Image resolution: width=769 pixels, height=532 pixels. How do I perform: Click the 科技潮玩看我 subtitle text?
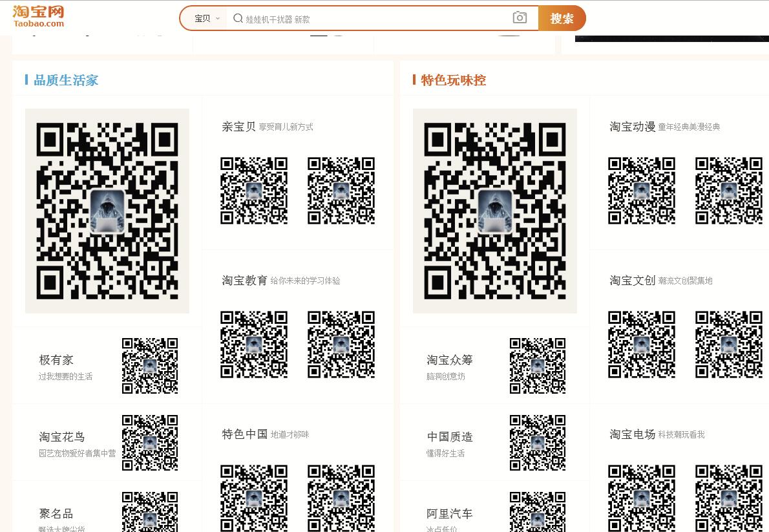681,435
